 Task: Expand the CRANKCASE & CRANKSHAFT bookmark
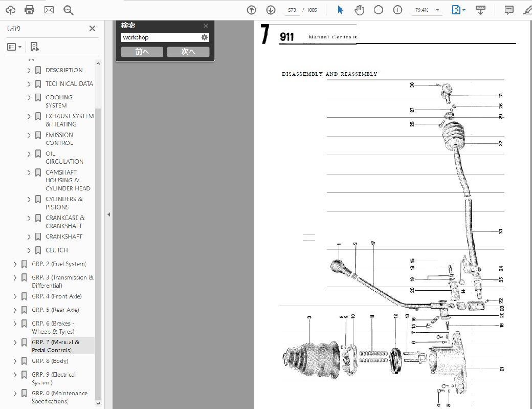coord(29,218)
